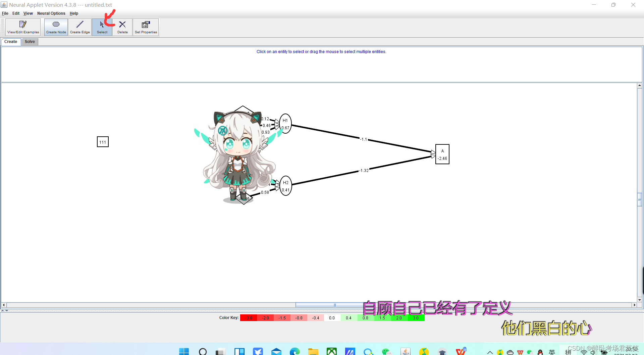Click the 0.4 light green color key swatch

pyautogui.click(x=349, y=318)
